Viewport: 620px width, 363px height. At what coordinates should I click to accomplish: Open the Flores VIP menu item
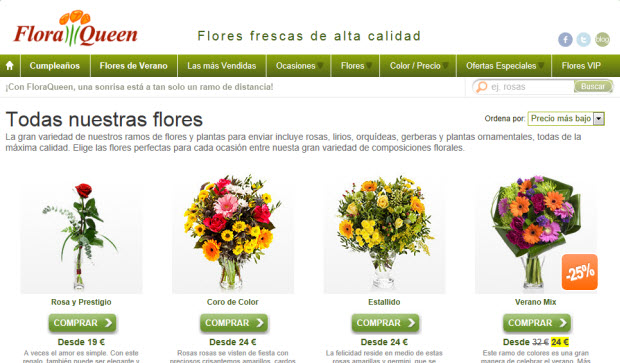(581, 66)
